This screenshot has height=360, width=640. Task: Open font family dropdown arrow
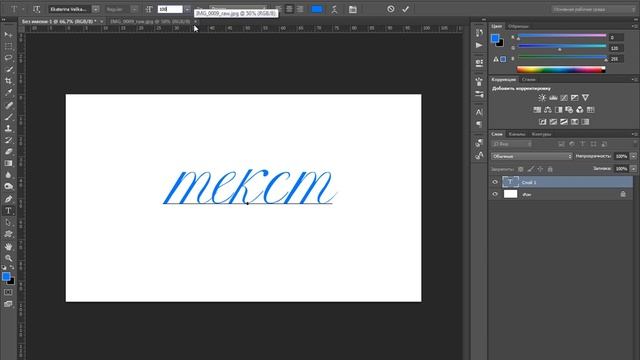click(96, 9)
